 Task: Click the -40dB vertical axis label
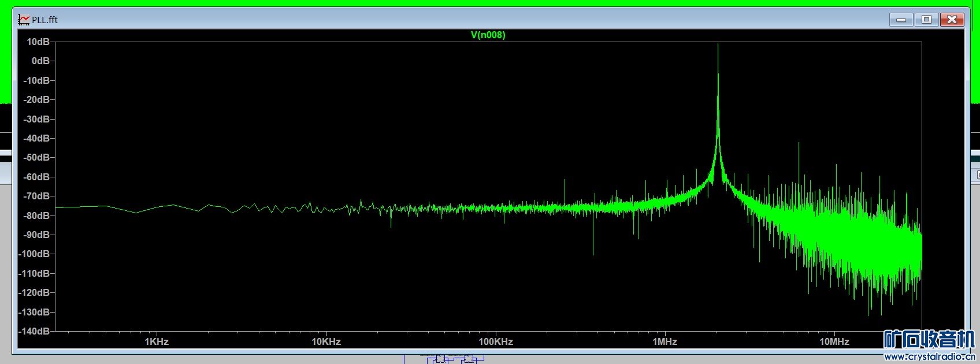36,138
